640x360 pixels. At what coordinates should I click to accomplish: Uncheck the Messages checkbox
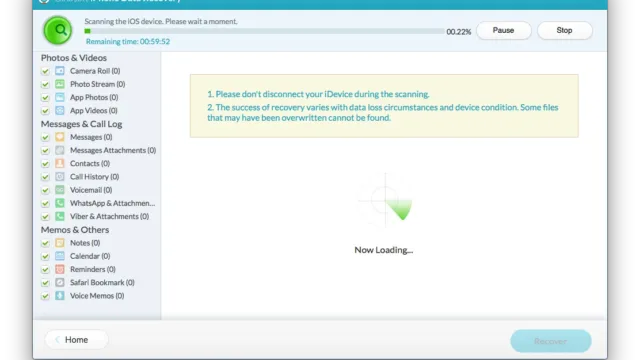pyautogui.click(x=45, y=138)
